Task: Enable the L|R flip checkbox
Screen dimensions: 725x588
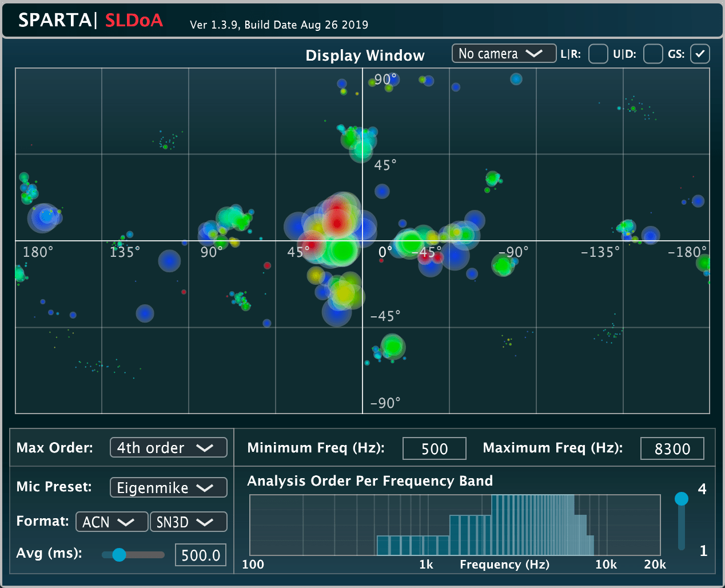Action: pyautogui.click(x=597, y=54)
